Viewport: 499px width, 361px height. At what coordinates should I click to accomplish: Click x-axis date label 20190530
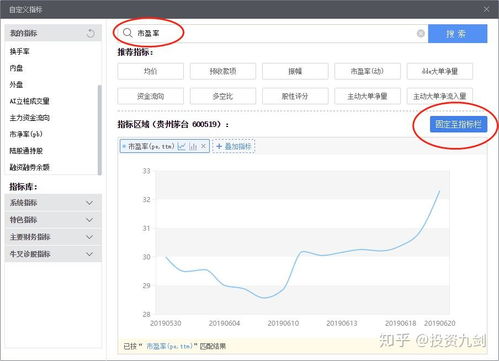click(x=166, y=323)
